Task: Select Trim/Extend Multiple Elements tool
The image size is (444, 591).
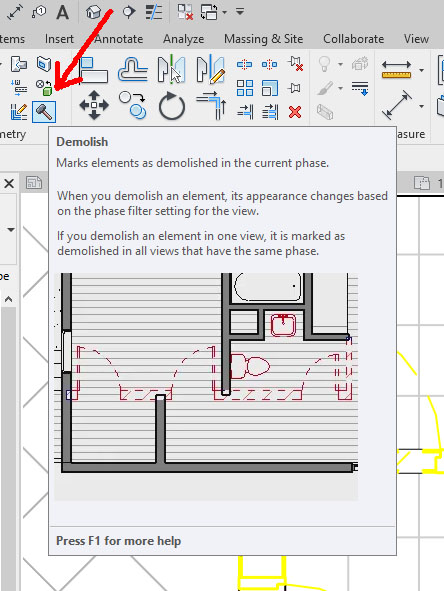Action: point(270,112)
